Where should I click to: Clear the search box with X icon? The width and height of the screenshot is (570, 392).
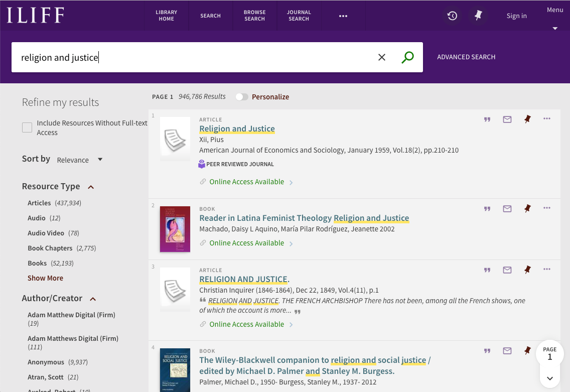pos(382,57)
